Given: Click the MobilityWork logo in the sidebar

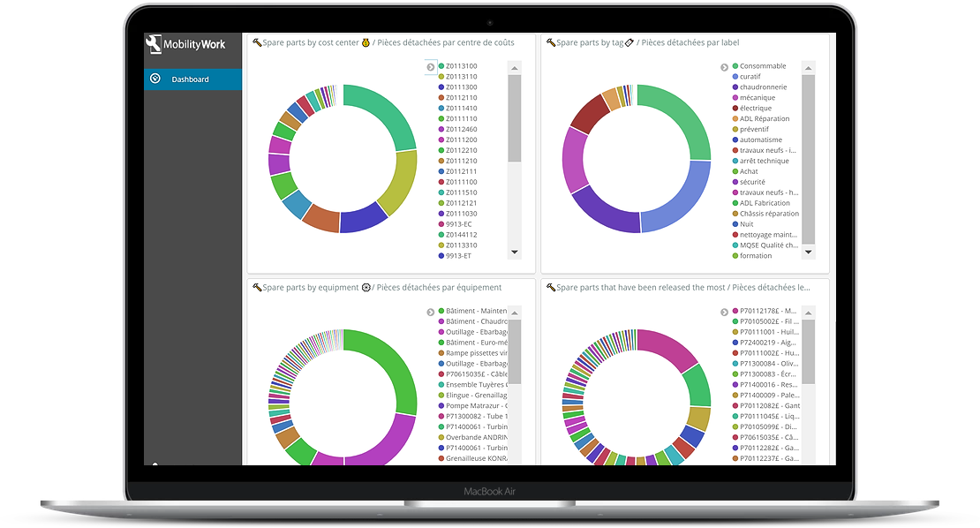Looking at the screenshot, I should coord(186,43).
